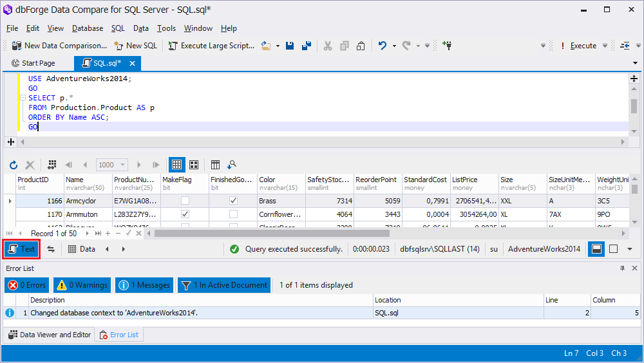Switch to Grid View mode
The width and height of the screenshot is (644, 363).
[176, 165]
